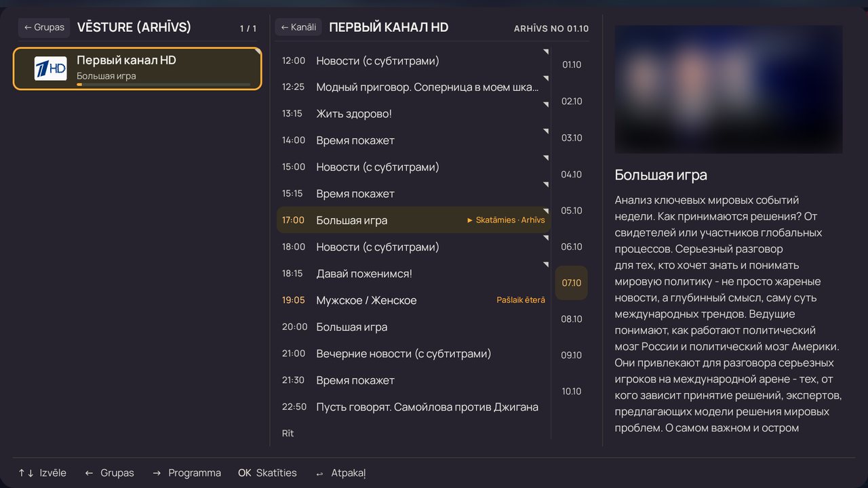Jump to date 08.10
The image size is (868, 488).
click(x=572, y=319)
